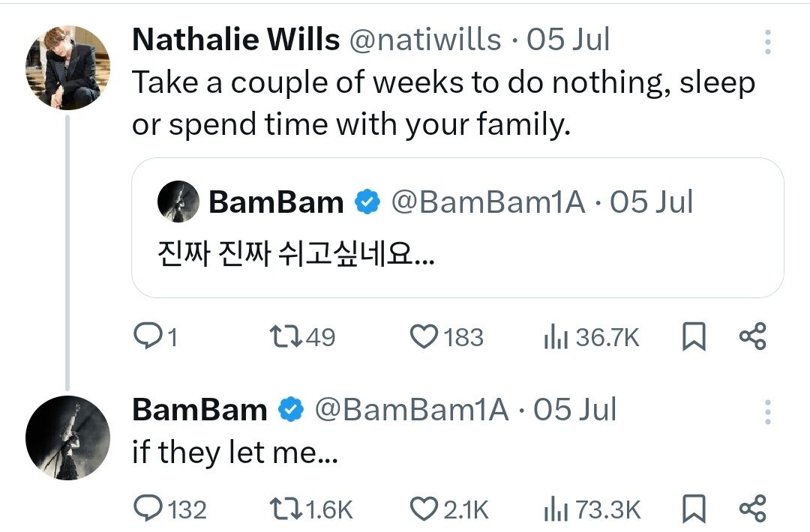The image size is (810, 532).
Task: Bookmark Nathalie Wills' tweet
Action: tap(694, 338)
